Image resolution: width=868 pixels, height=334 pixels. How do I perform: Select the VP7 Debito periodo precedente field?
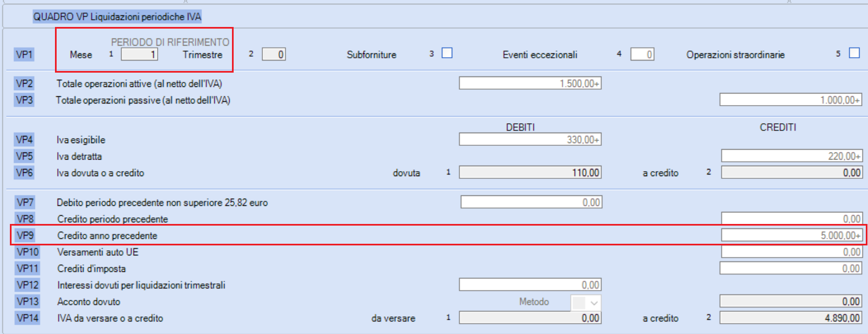click(532, 202)
